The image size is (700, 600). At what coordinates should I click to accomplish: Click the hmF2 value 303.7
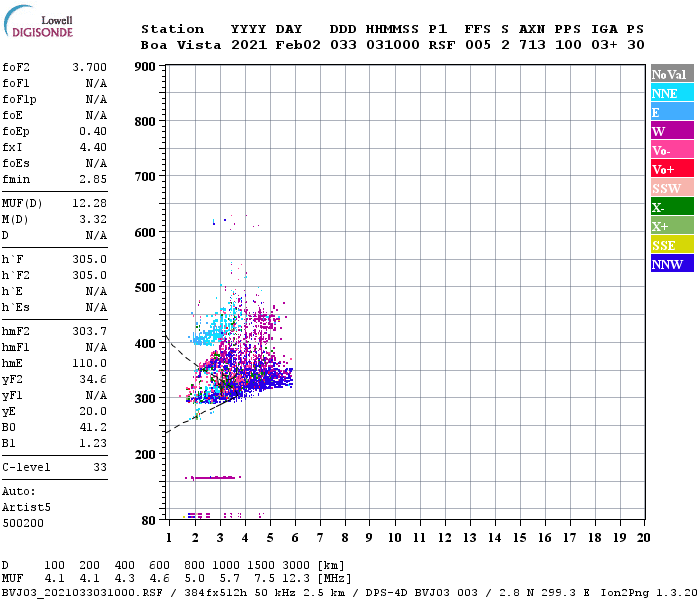coord(89,331)
